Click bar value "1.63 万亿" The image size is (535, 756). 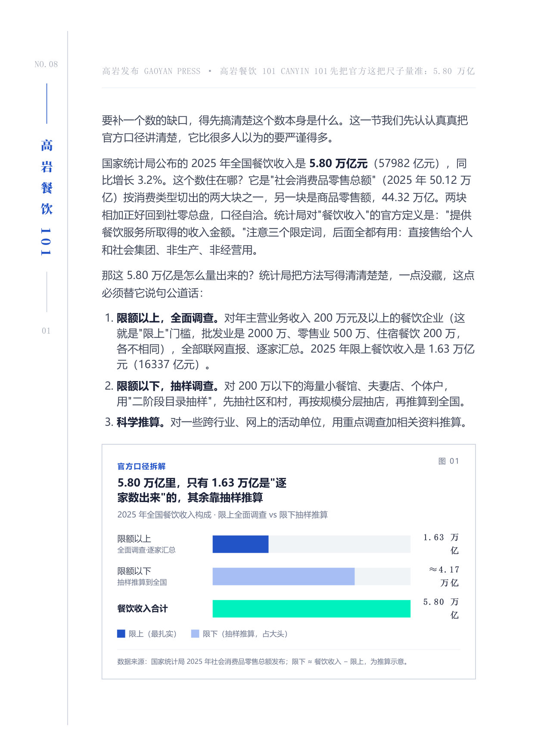[442, 544]
